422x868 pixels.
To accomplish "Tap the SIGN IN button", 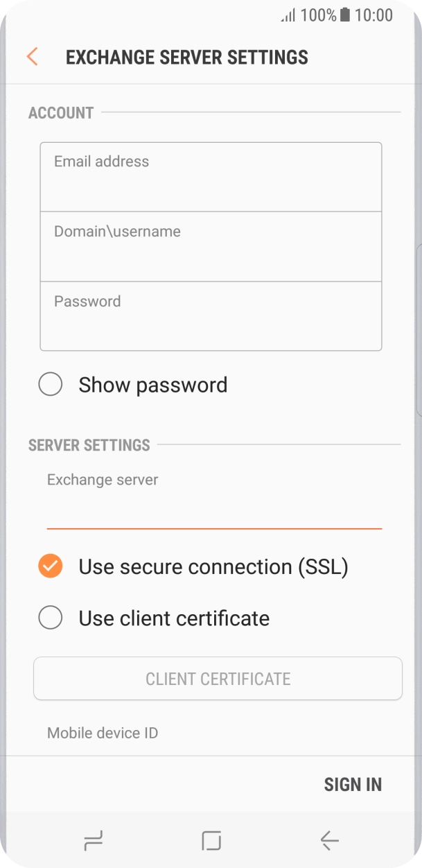I will coord(353,783).
